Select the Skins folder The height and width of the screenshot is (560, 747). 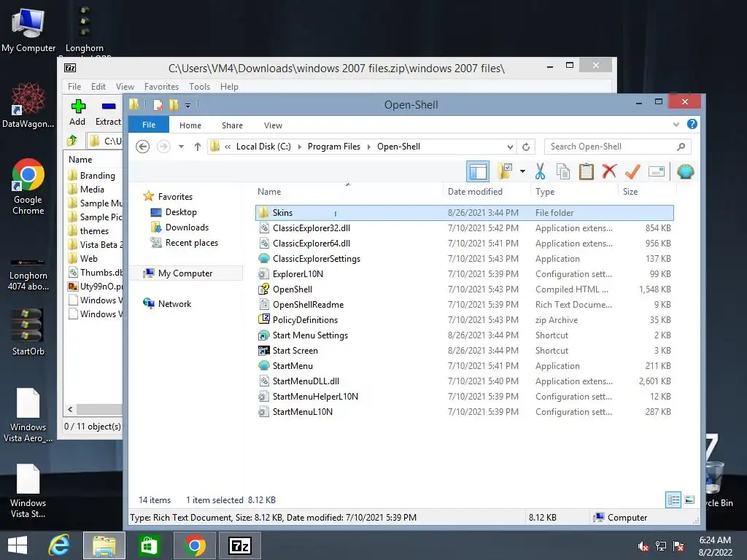pyautogui.click(x=465, y=213)
